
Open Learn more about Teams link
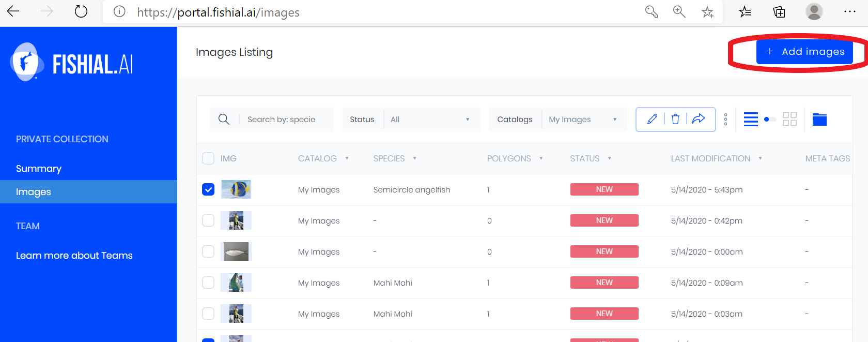74,256
